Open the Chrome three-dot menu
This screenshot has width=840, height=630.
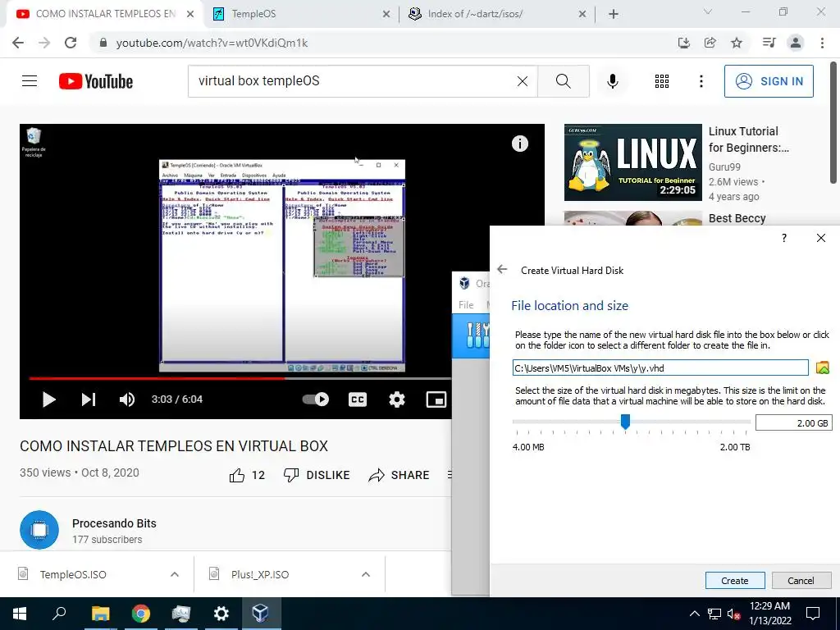pyautogui.click(x=822, y=43)
